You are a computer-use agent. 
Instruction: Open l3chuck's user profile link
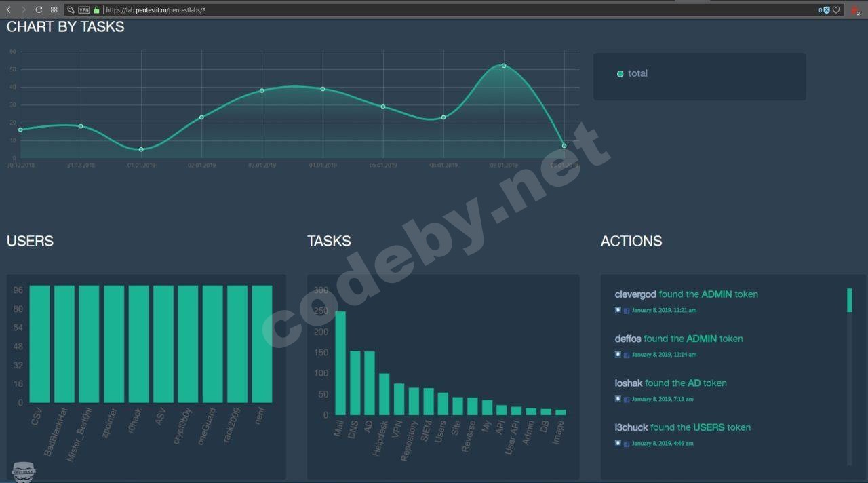click(631, 427)
